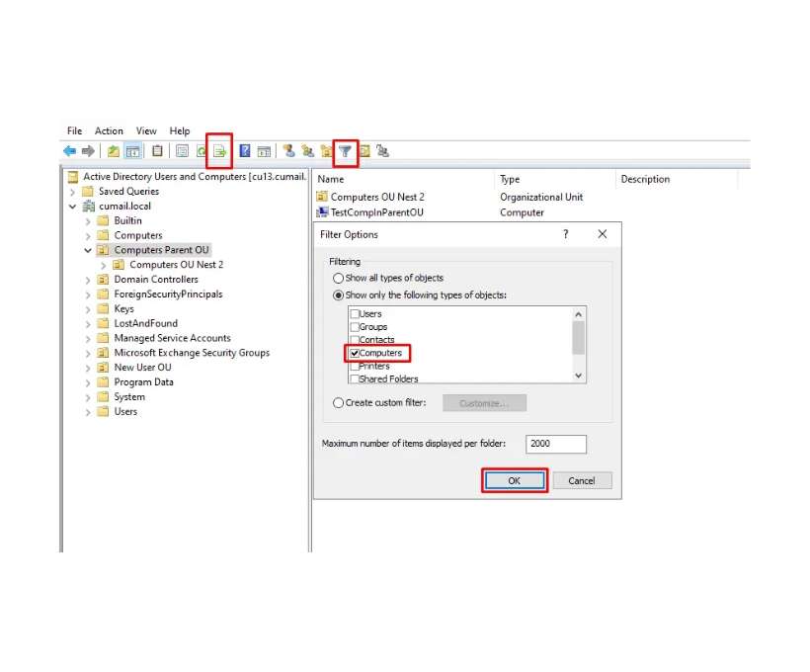The height and width of the screenshot is (672, 810).
Task: Open the View menu
Action: [146, 130]
